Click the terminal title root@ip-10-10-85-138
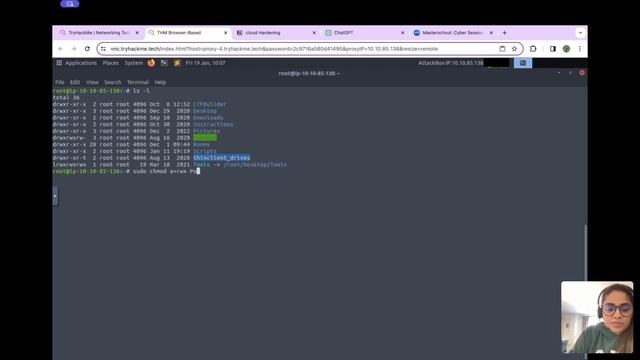The image size is (640, 360). coord(309,73)
